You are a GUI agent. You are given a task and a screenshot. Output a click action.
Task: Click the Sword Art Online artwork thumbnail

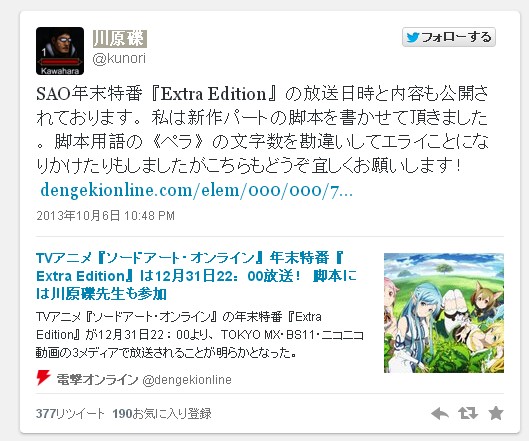(x=444, y=313)
